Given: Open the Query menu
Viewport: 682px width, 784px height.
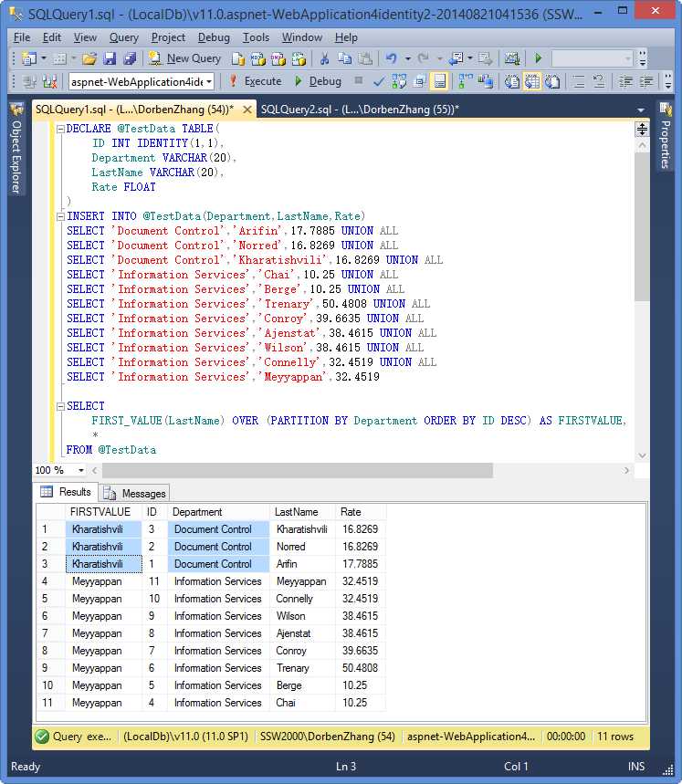Looking at the screenshot, I should pos(124,37).
